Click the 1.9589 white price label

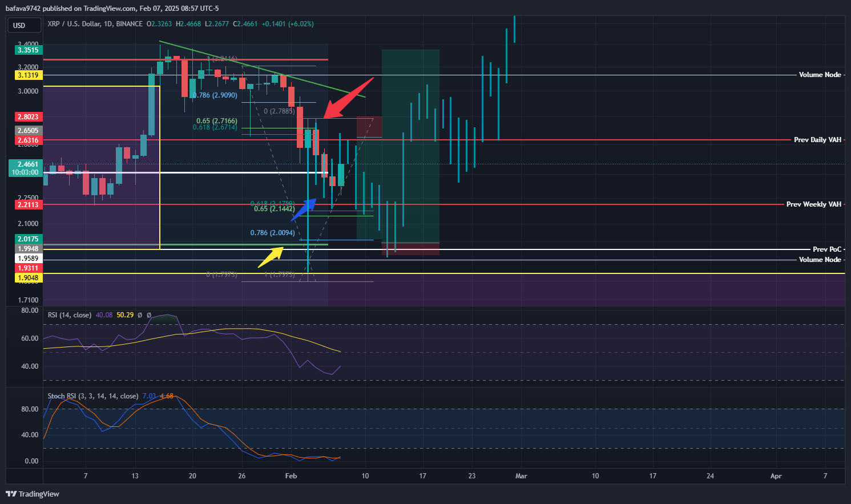coord(28,259)
